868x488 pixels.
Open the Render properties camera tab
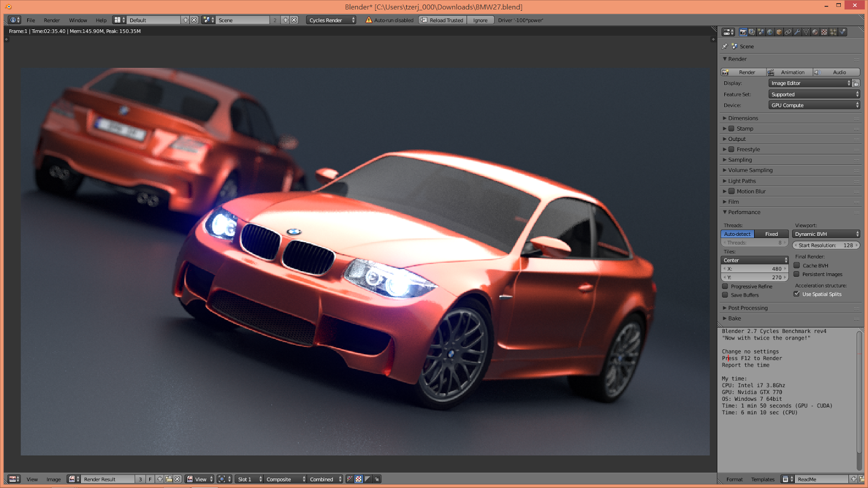click(x=743, y=32)
